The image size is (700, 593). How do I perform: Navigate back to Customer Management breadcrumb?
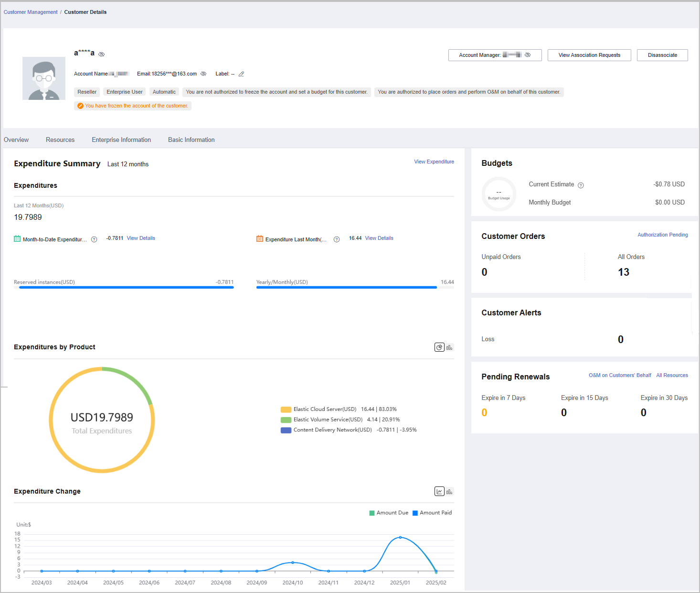[31, 12]
